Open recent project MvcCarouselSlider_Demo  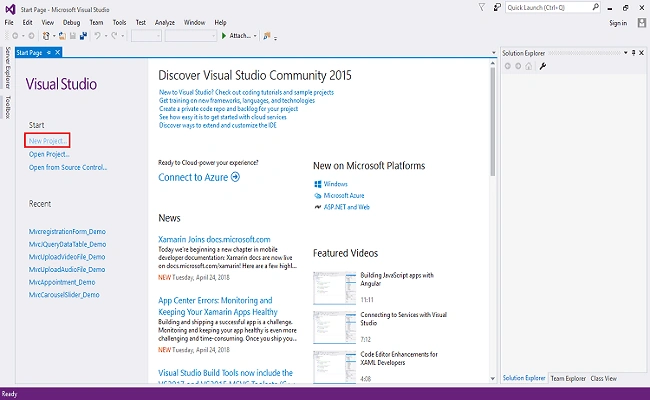coord(64,295)
